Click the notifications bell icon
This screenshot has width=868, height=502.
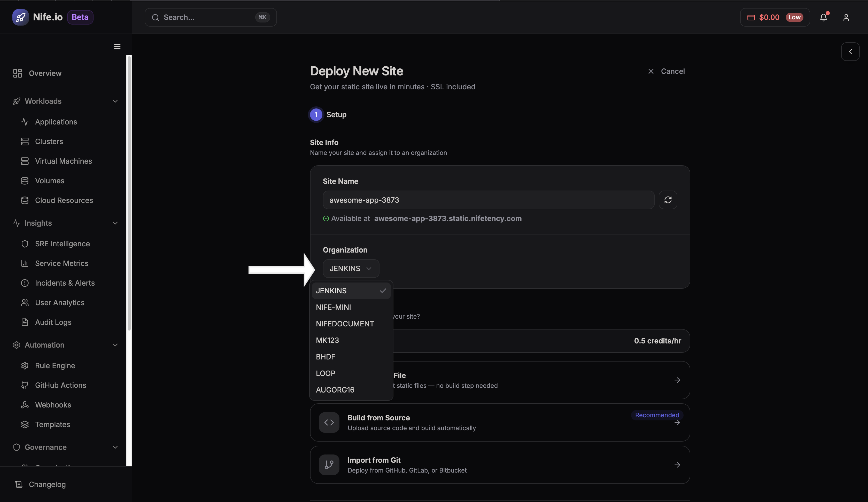point(823,17)
